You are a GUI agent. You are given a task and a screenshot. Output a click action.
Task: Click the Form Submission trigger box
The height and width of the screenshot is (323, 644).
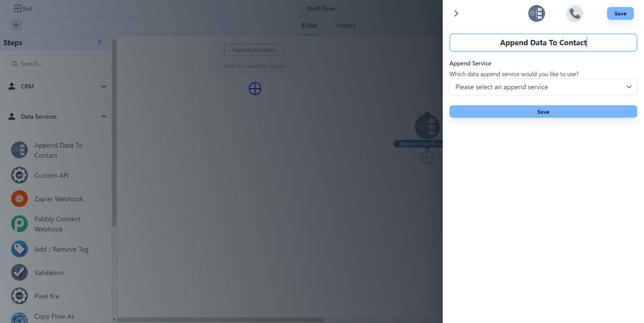[x=254, y=50]
